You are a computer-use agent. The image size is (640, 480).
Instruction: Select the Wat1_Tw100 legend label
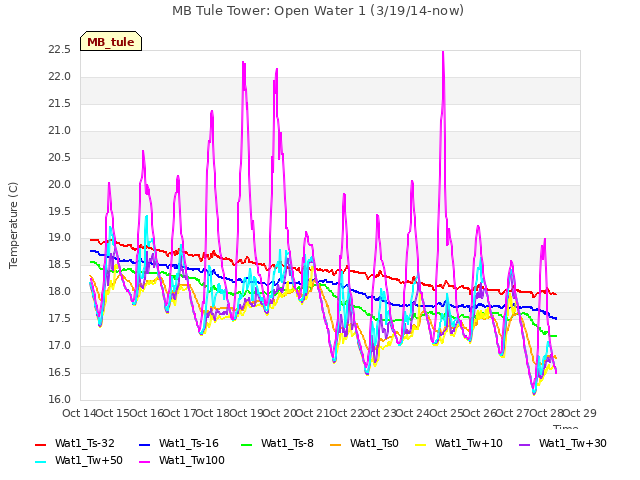click(x=192, y=460)
